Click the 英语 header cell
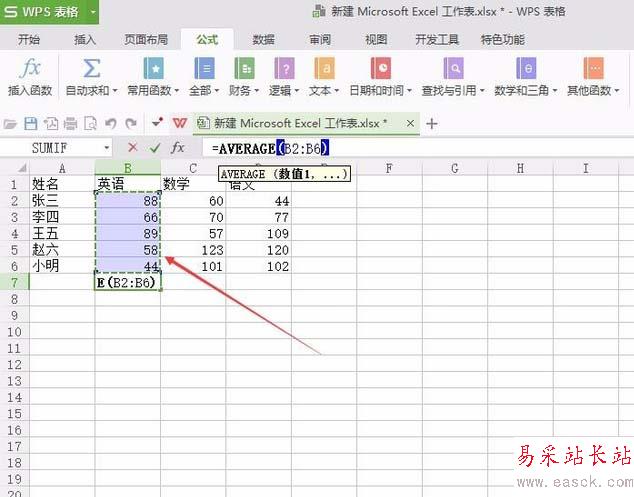 click(128, 184)
